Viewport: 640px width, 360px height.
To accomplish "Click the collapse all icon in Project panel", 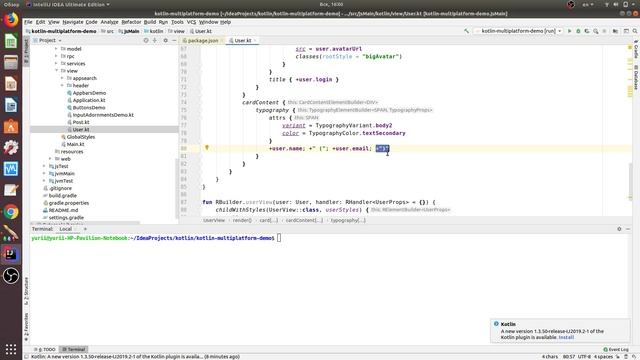I will (x=155, y=40).
